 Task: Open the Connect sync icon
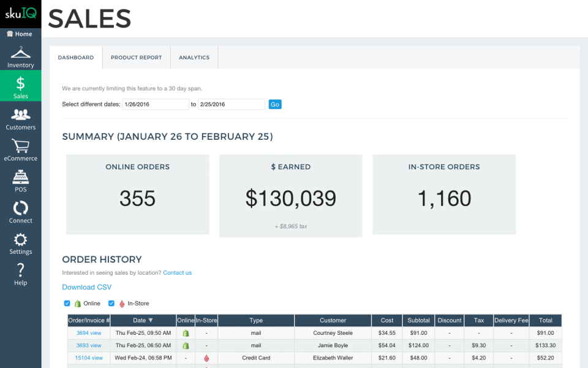point(20,209)
